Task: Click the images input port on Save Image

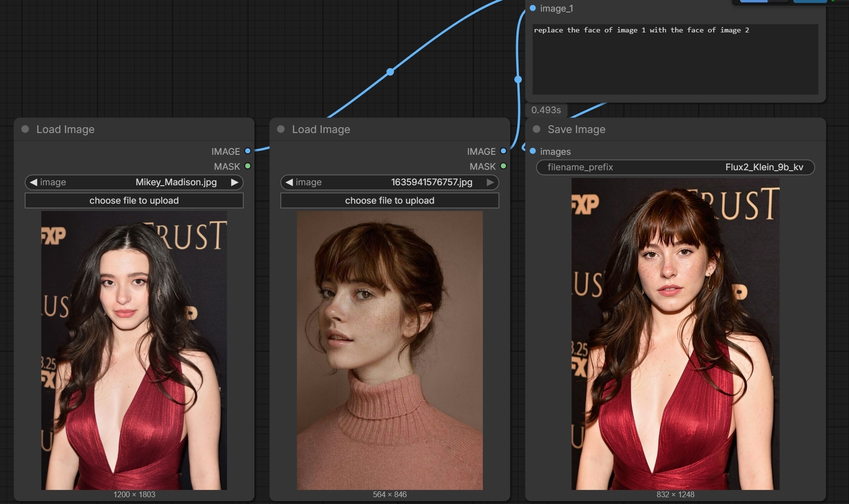Action: (533, 151)
